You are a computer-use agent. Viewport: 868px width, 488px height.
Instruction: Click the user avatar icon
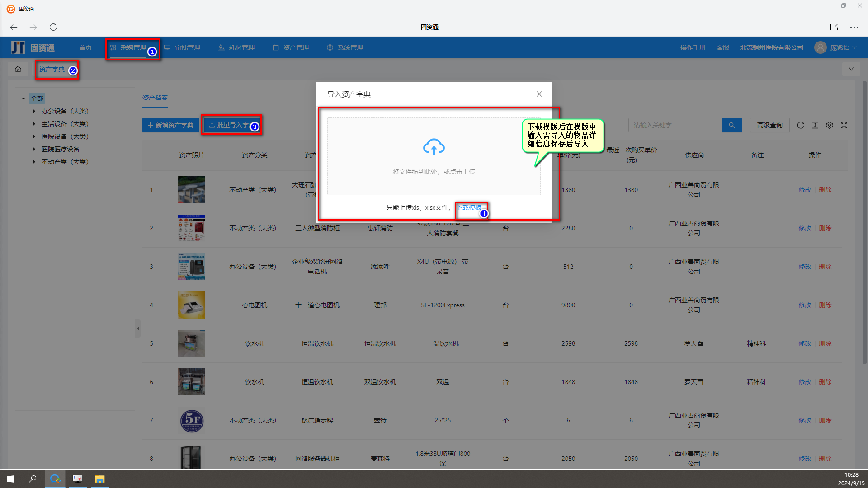[820, 47]
